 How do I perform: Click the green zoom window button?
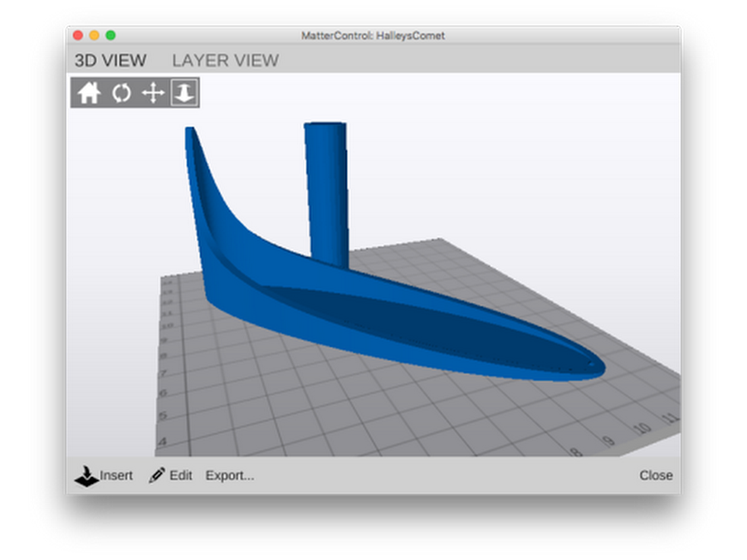110,35
